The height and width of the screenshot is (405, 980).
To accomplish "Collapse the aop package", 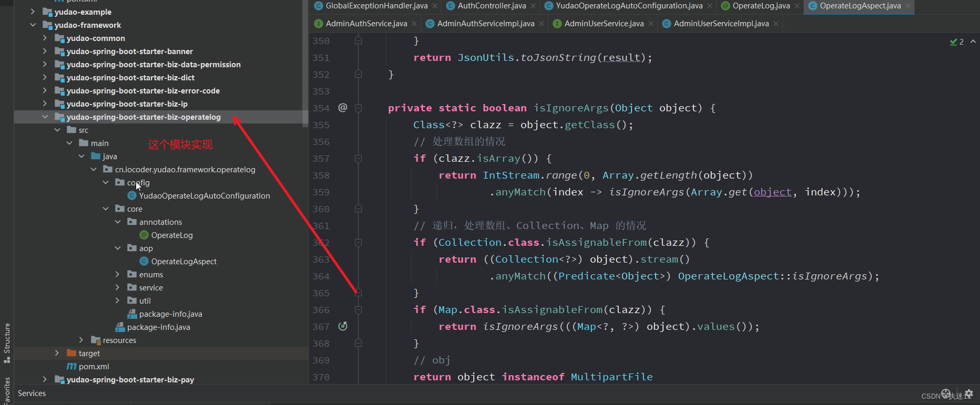I will (117, 248).
